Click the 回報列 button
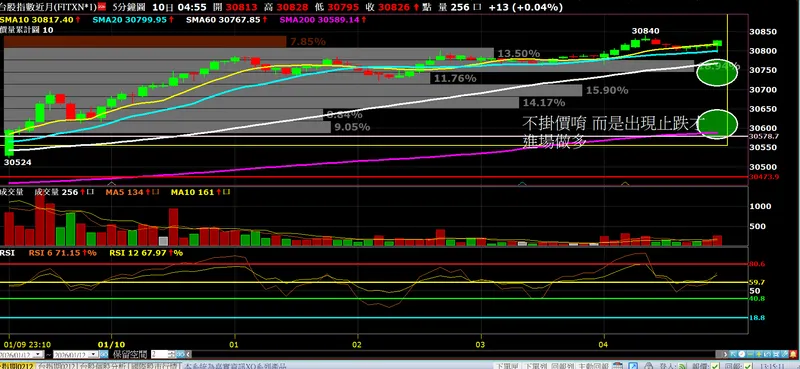The height and width of the screenshot is (369, 800). tap(562, 365)
